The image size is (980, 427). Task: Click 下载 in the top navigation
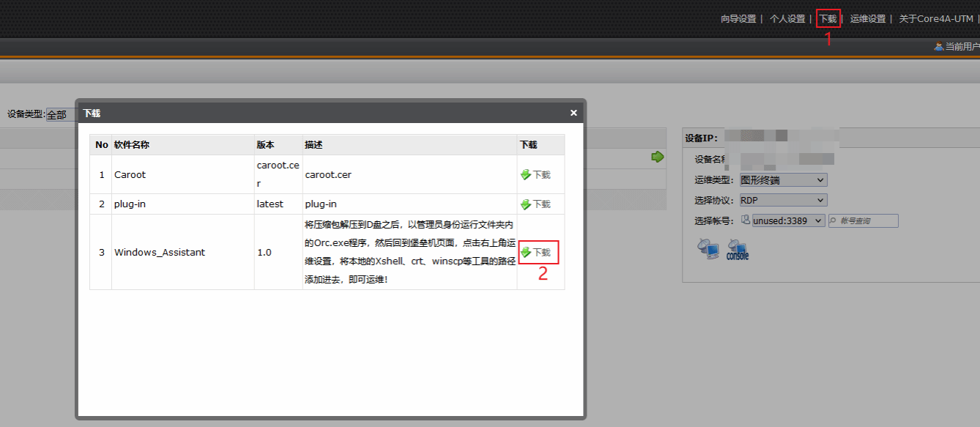pos(828,19)
